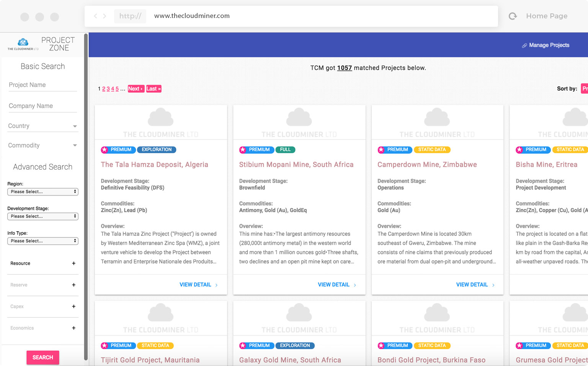The width and height of the screenshot is (588, 366).
Task: Click the Project Name input field
Action: (43, 85)
